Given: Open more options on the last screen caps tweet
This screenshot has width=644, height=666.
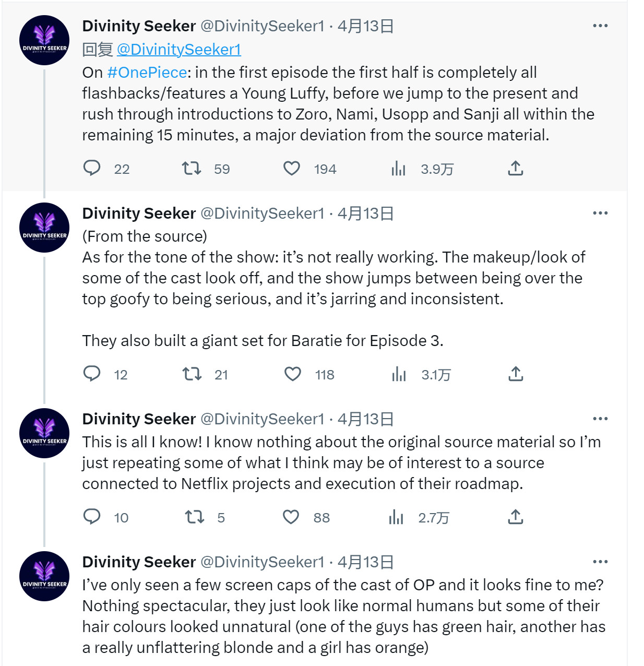Looking at the screenshot, I should [x=600, y=562].
